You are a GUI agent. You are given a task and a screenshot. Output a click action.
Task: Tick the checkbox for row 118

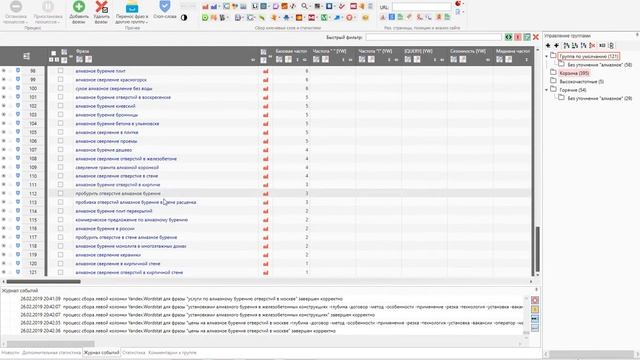click(x=60, y=246)
